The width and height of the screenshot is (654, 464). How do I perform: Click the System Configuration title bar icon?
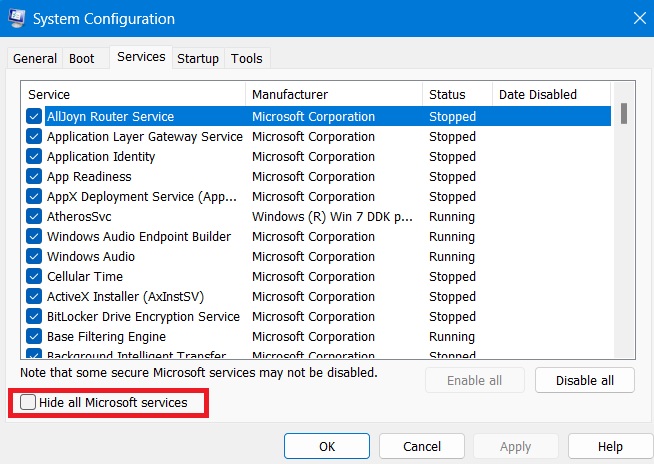tap(16, 18)
